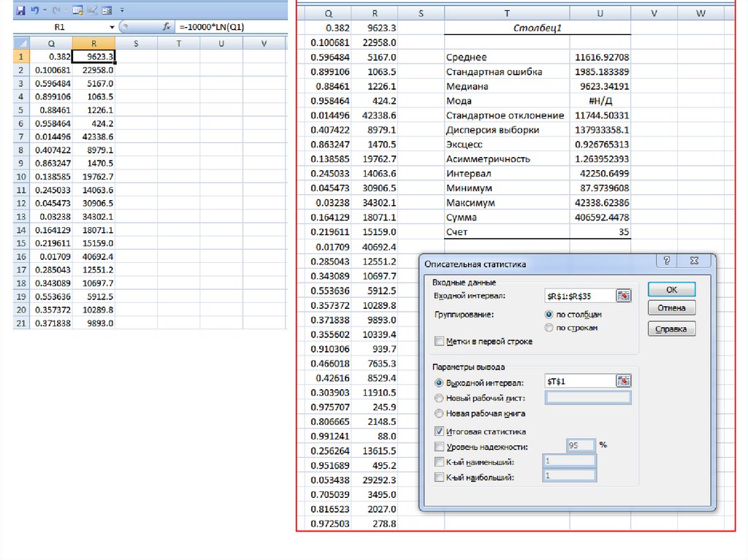The image size is (748, 560).
Task: Select the Новая рабочая книга option
Action: (x=439, y=413)
